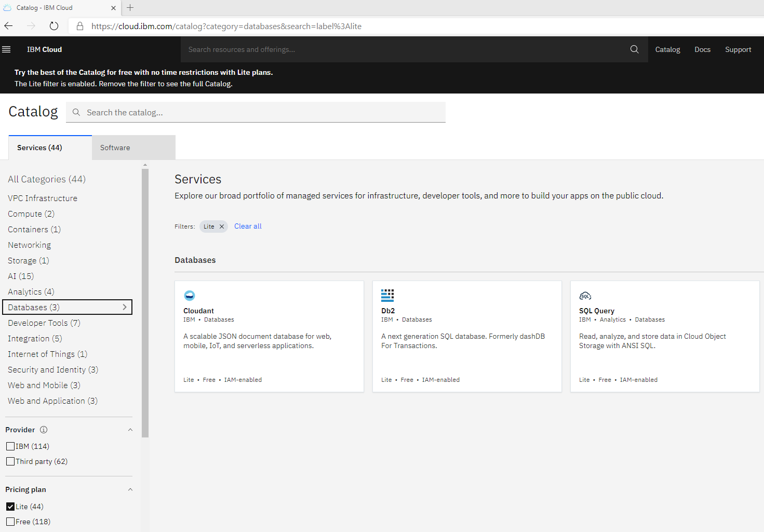
Task: Click the Db2 service icon
Action: [x=387, y=296]
